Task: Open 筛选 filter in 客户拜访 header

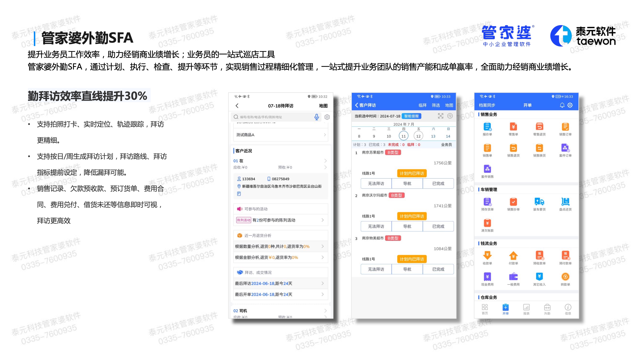Action: [436, 105]
